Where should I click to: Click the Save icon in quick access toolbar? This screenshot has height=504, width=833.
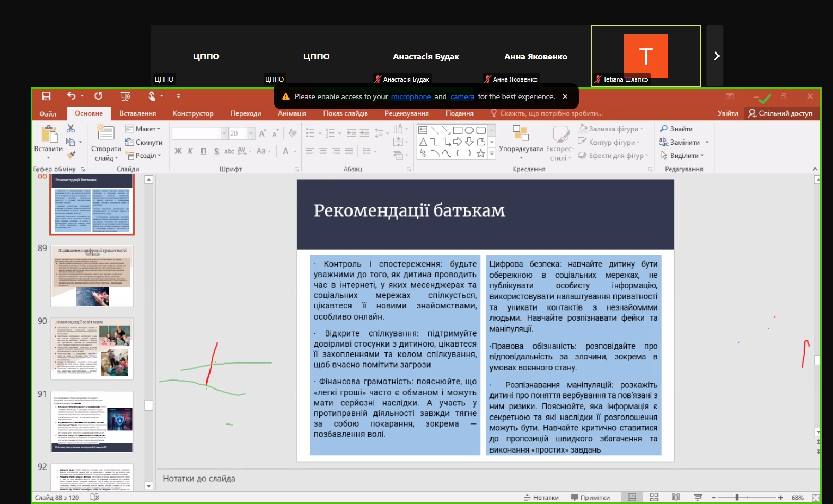46,96
